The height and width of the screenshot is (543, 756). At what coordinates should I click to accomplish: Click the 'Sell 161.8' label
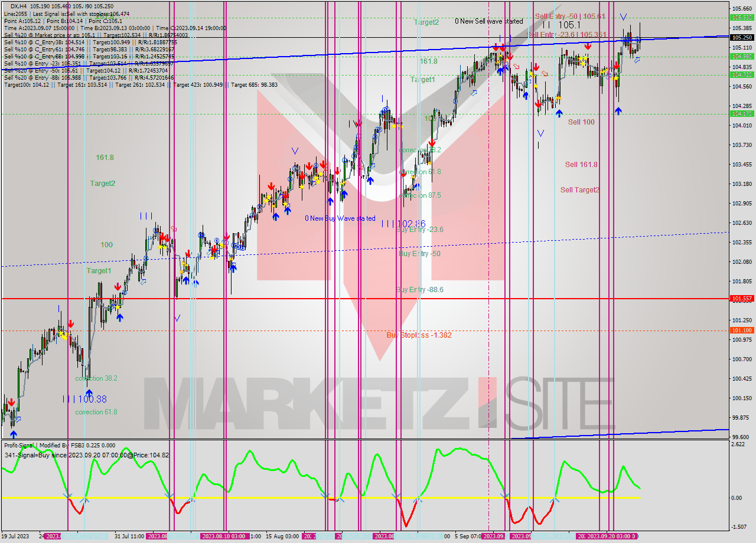point(581,165)
